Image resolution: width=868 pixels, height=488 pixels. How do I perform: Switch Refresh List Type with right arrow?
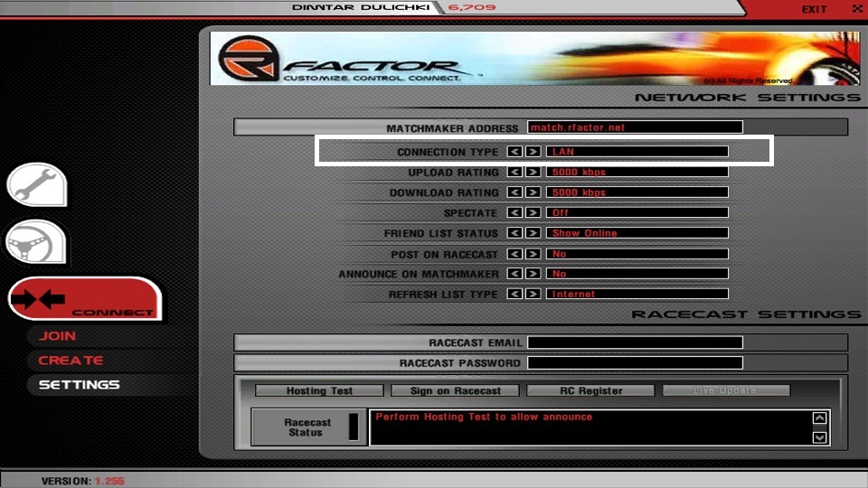[533, 294]
